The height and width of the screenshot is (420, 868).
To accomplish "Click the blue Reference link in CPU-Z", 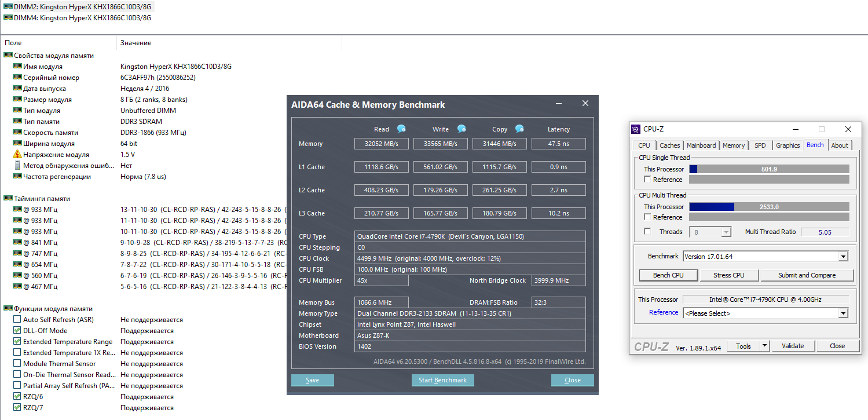I will (x=664, y=313).
